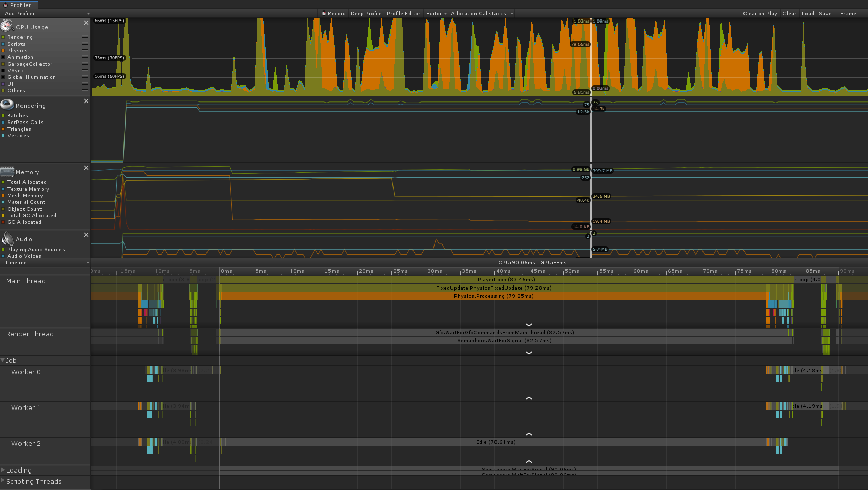Image resolution: width=868 pixels, height=490 pixels.
Task: Click the Save button
Action: 825,14
